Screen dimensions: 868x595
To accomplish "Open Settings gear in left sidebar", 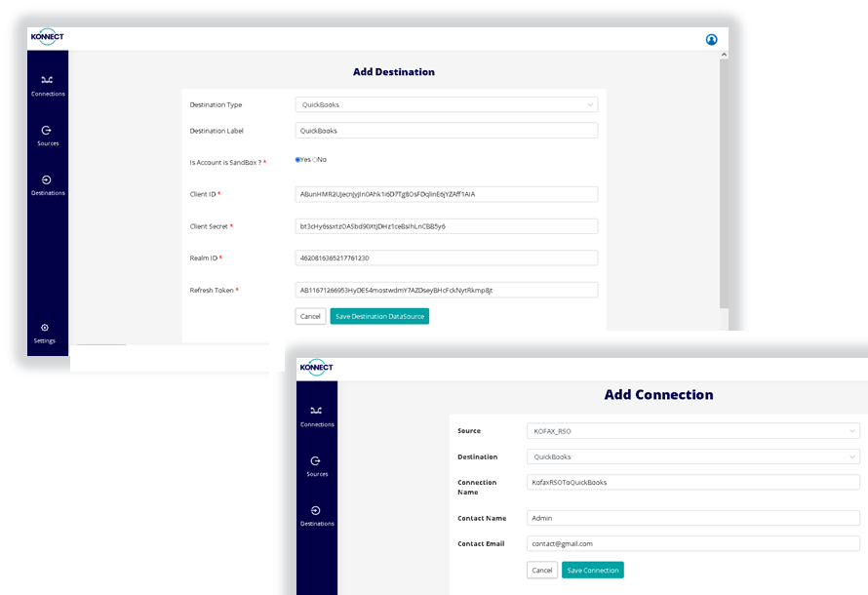I will coord(45,329).
